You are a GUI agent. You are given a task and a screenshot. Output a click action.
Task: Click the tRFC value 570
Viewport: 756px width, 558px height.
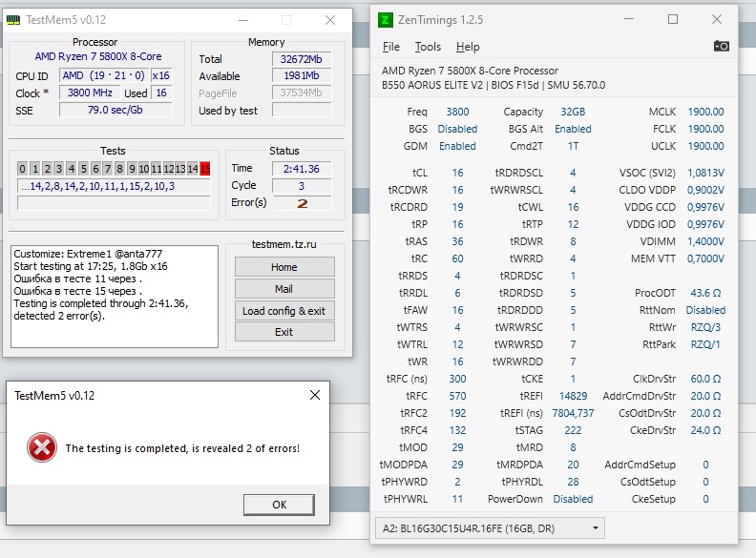[457, 396]
